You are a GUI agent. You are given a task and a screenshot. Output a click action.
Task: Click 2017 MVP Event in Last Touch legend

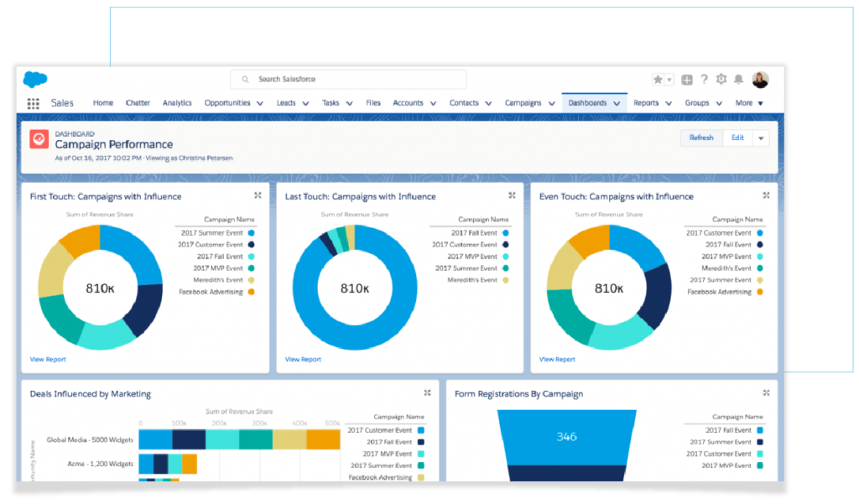[x=472, y=257]
